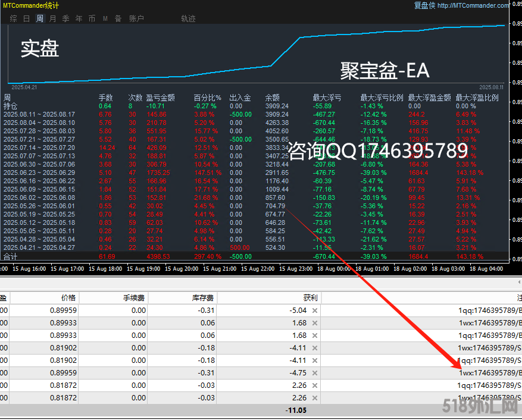Screen dimensions: 522x420
Task: Select the 日 daily statistics tab
Action: click(26, 18)
